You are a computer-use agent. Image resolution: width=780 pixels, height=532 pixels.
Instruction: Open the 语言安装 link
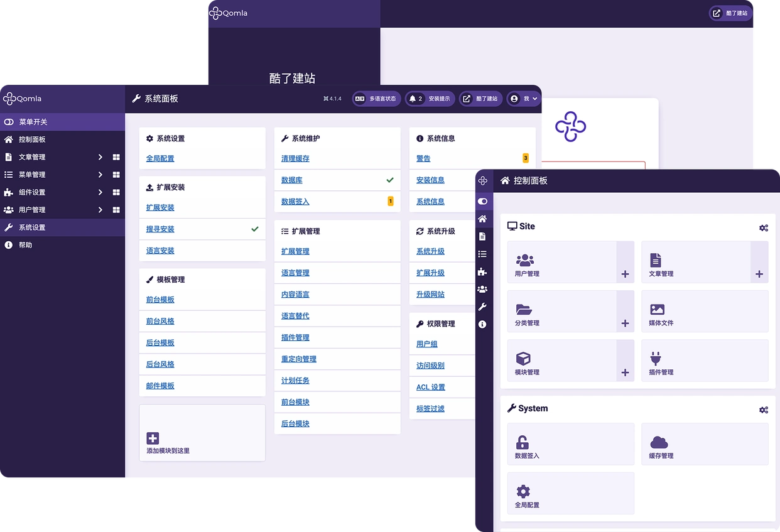click(160, 251)
